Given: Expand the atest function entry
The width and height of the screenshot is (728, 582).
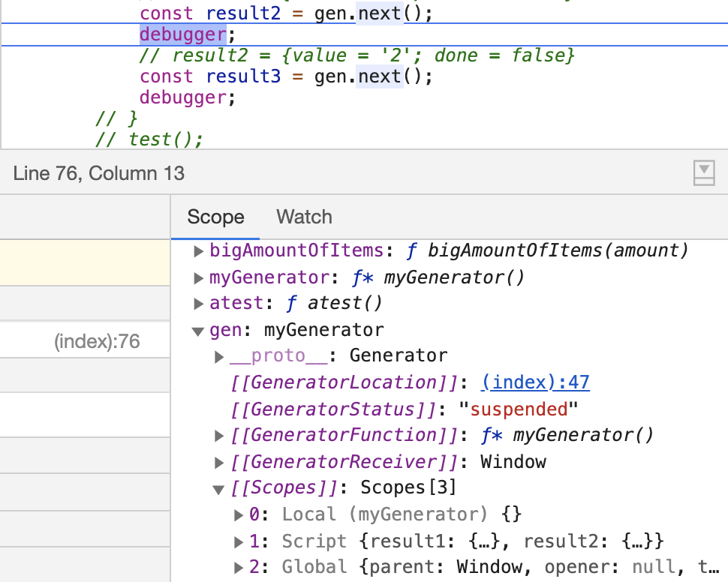Looking at the screenshot, I should tap(198, 304).
